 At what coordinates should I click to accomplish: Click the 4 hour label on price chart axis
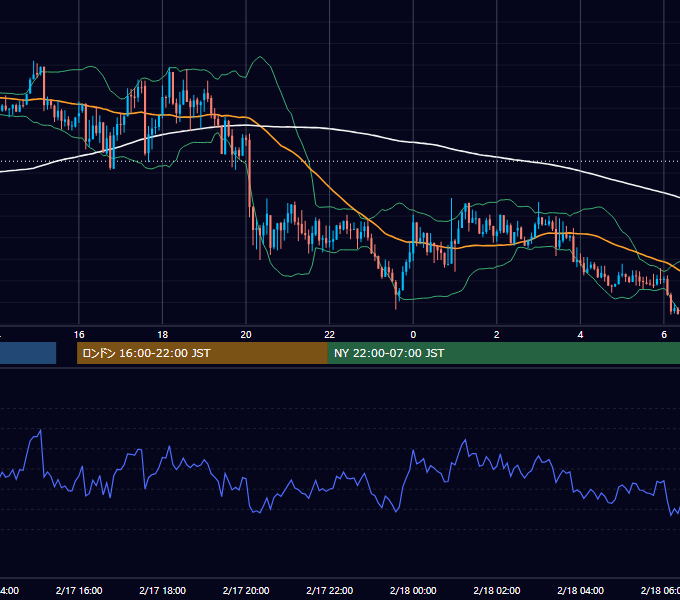tap(580, 335)
